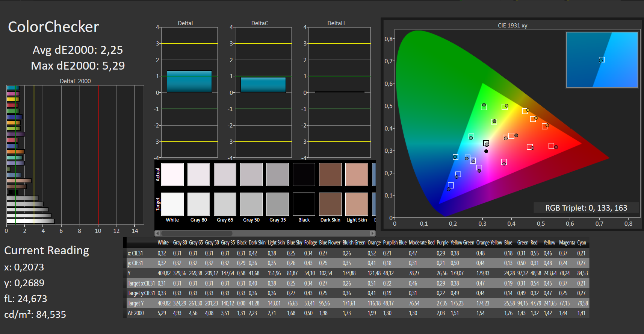The image size is (644, 334).
Task: Click the Blue Flower column header
Action: click(330, 243)
